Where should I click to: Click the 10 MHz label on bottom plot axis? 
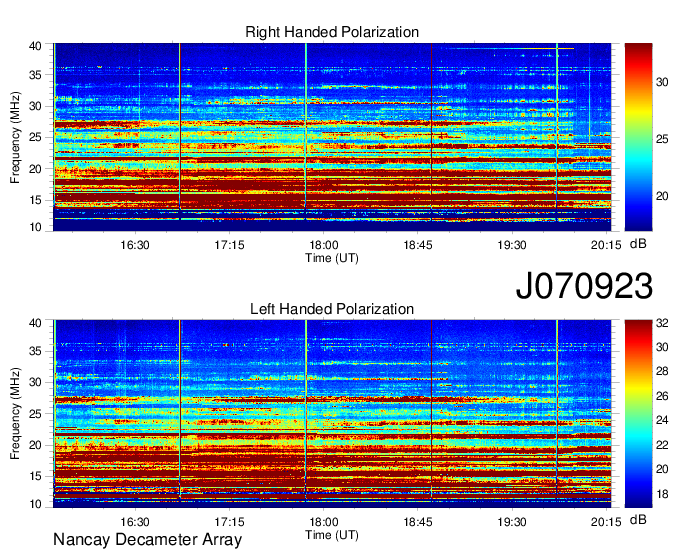click(35, 504)
